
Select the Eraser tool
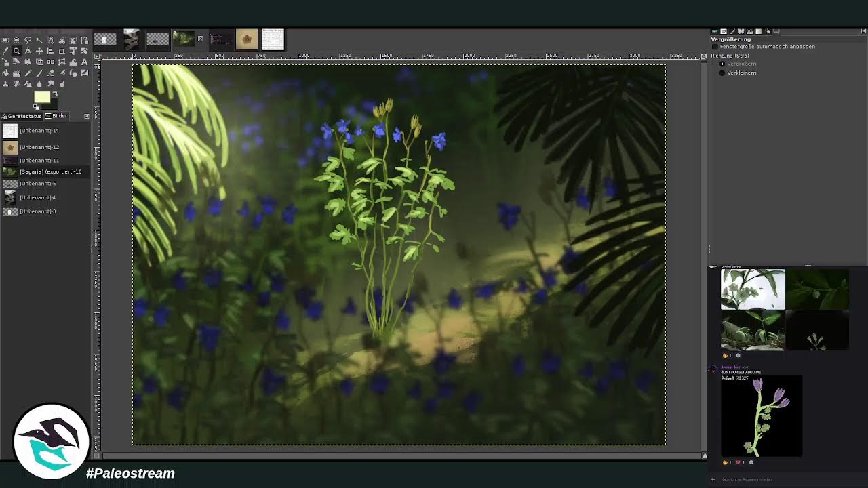click(x=51, y=73)
